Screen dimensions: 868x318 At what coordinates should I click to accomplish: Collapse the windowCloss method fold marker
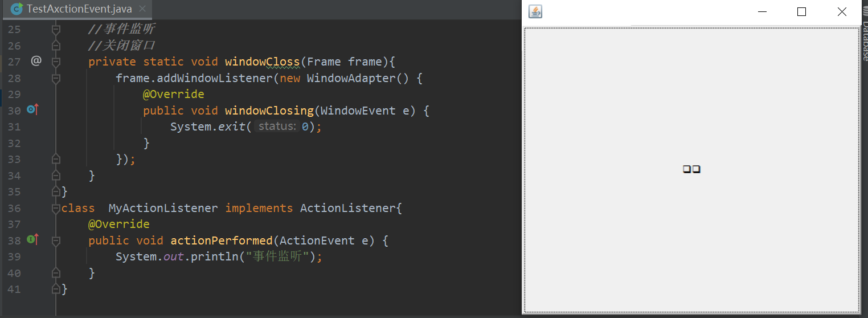click(x=56, y=61)
